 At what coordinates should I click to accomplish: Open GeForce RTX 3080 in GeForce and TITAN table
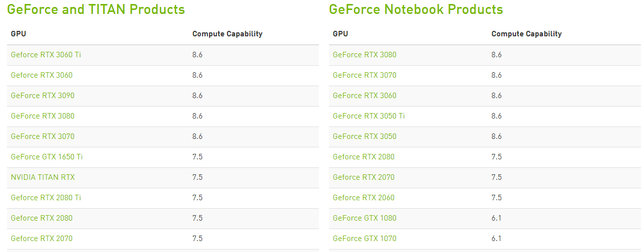pos(43,116)
